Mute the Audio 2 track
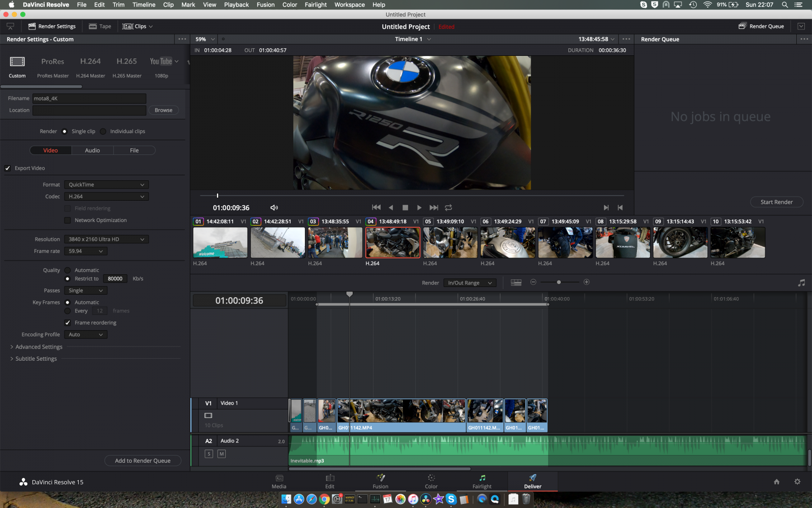This screenshot has height=508, width=812. [x=221, y=454]
